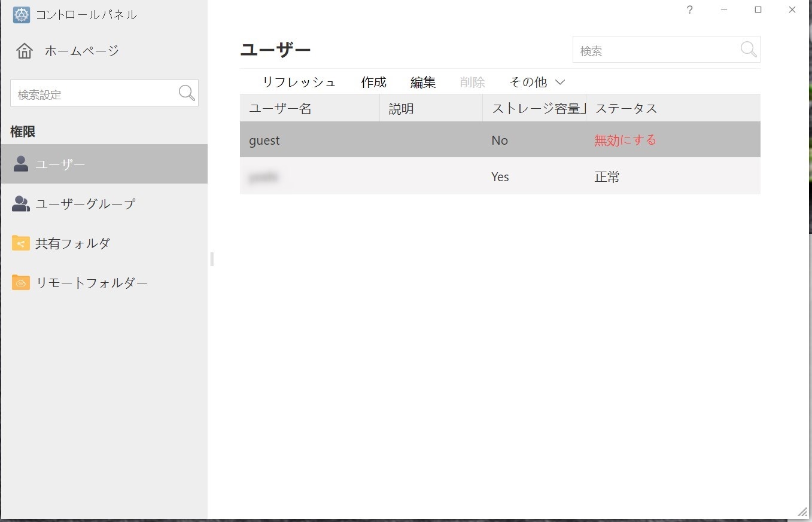The height and width of the screenshot is (522, 812).
Task: Sort by ユーザー名 column header
Action: (x=280, y=108)
